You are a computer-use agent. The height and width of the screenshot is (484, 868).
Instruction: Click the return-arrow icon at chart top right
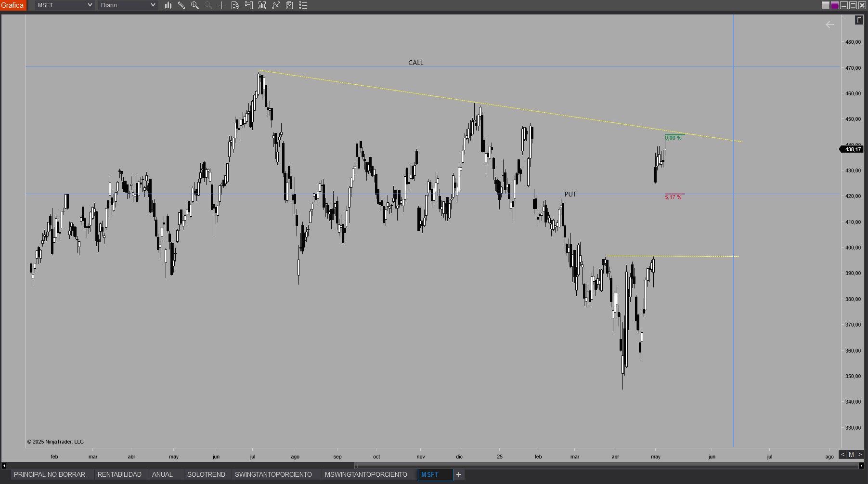pyautogui.click(x=830, y=25)
